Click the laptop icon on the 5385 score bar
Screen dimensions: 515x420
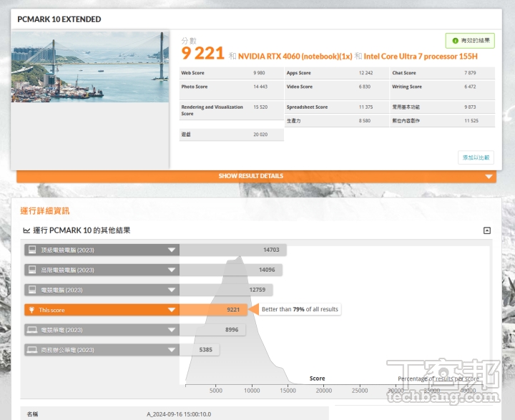click(x=31, y=350)
